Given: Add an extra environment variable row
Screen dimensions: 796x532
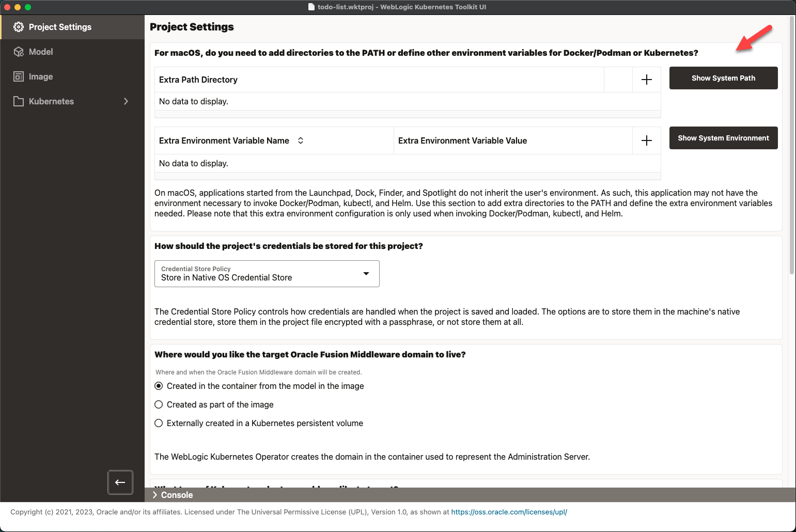Looking at the screenshot, I should (x=646, y=140).
